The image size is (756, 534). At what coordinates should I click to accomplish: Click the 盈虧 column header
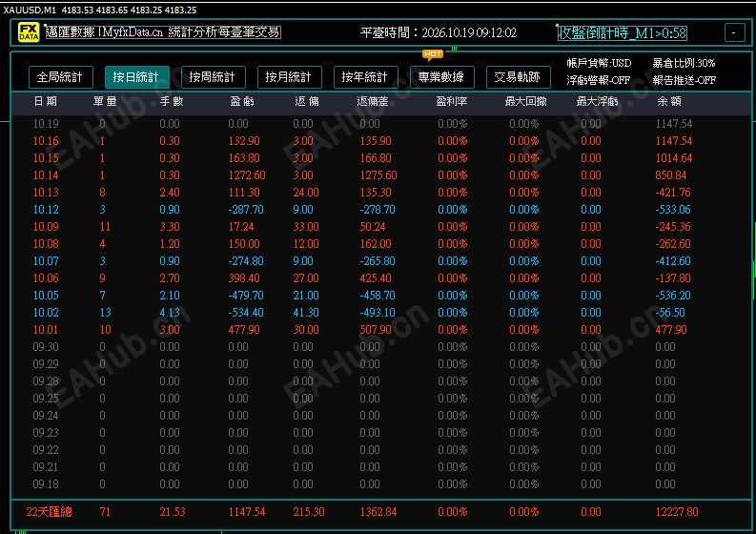pos(241,101)
